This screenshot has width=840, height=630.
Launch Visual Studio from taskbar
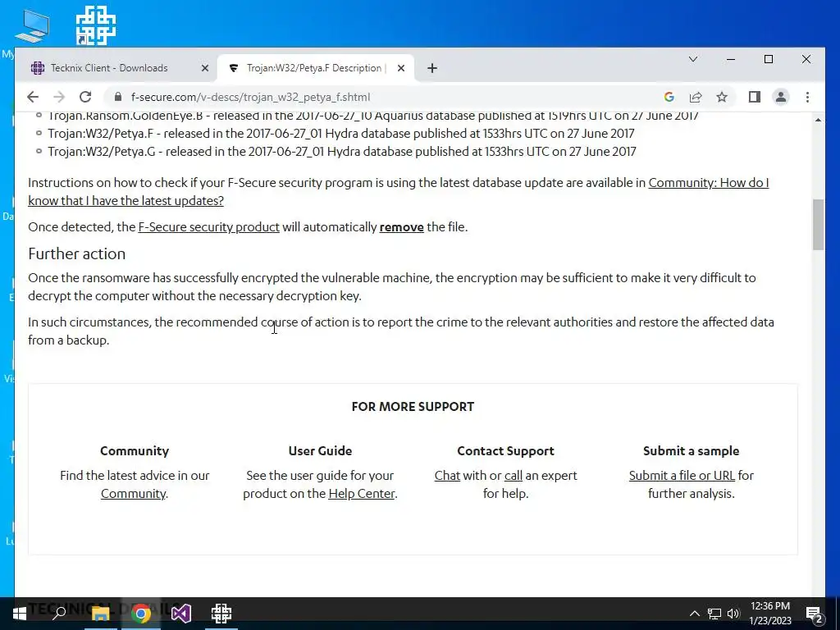[x=181, y=614]
